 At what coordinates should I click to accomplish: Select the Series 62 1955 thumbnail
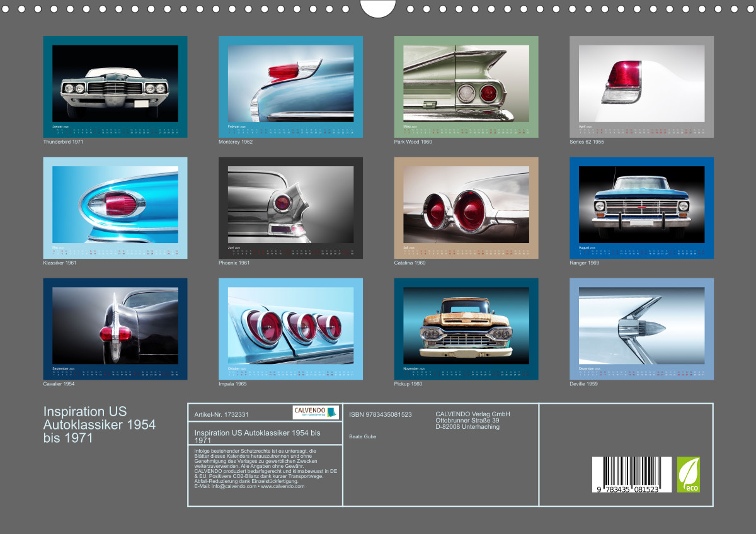coord(641,87)
